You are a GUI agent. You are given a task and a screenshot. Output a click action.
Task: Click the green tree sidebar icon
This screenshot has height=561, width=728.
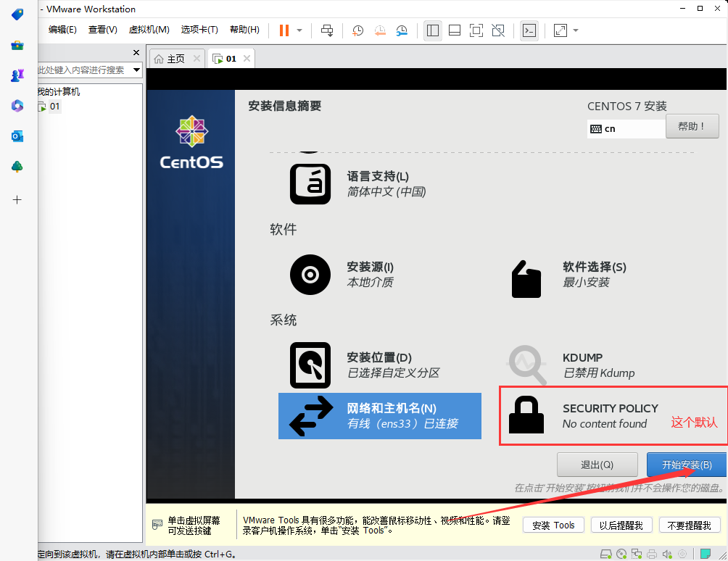pos(17,166)
